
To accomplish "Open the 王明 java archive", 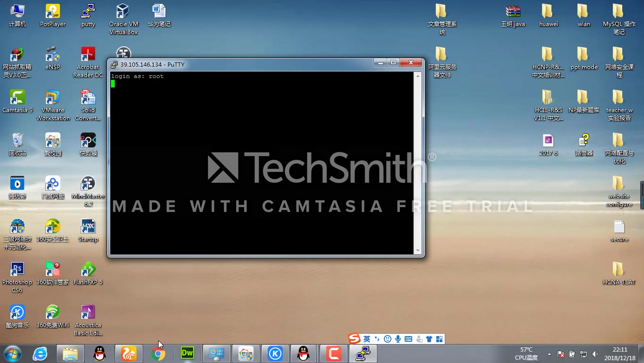I will (513, 15).
